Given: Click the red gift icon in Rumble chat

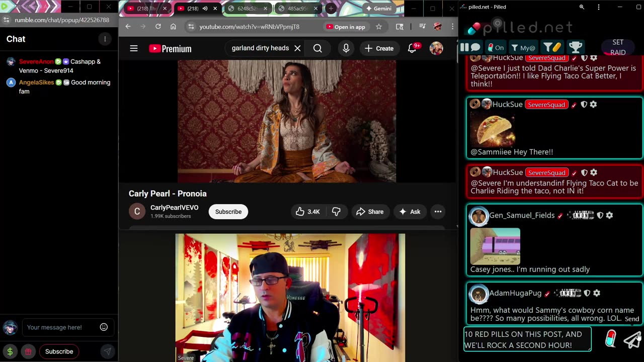Looking at the screenshot, I should click(28, 351).
